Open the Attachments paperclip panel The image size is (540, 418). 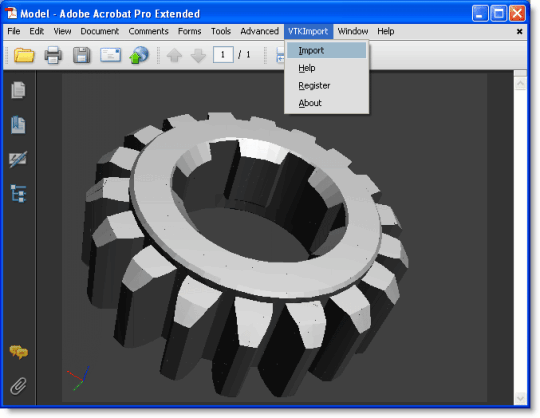click(x=18, y=386)
